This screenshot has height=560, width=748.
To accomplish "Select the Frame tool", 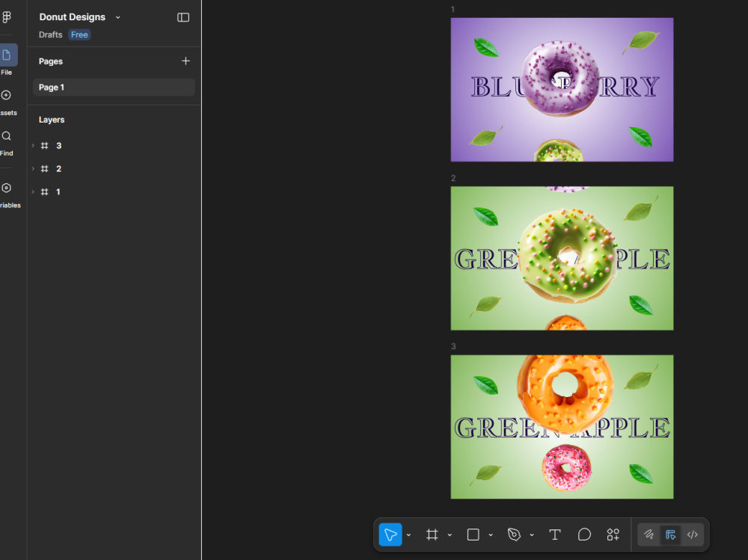I will point(432,535).
